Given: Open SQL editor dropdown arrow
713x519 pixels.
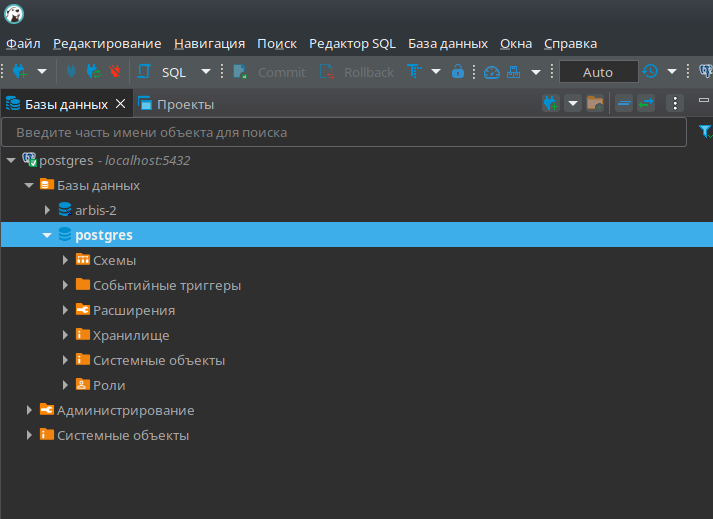Looking at the screenshot, I should pos(206,71).
